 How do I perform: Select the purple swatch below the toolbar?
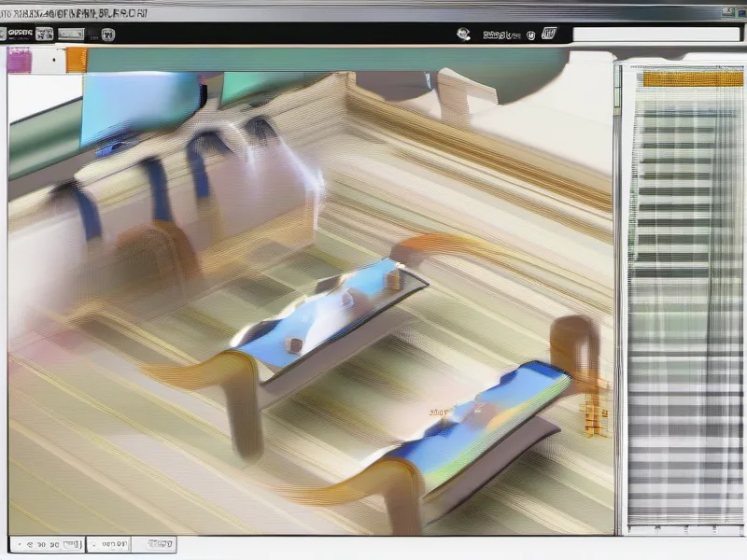19,61
